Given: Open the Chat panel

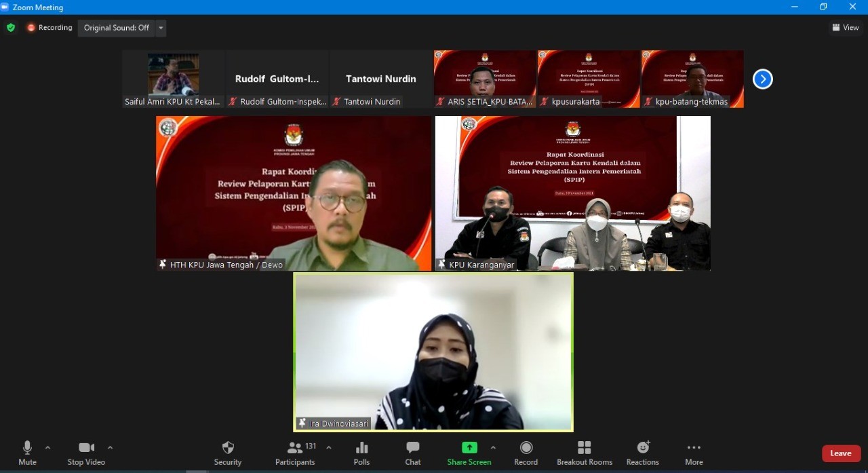Looking at the screenshot, I should point(413,453).
